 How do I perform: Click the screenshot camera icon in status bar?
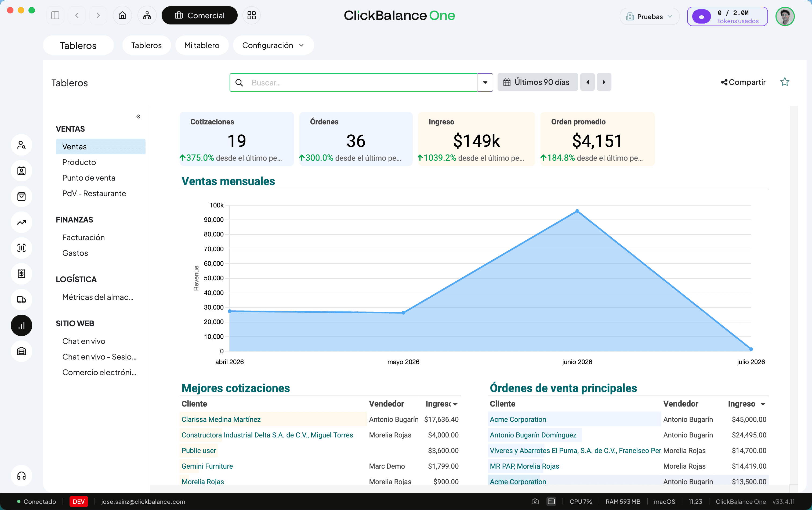[535, 502]
